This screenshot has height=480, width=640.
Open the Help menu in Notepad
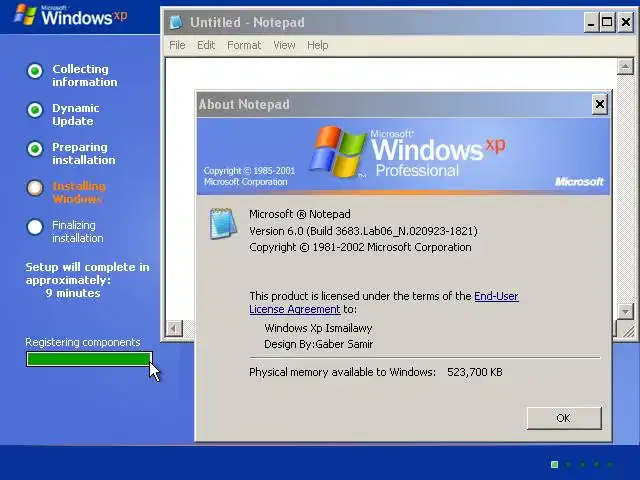[x=318, y=45]
